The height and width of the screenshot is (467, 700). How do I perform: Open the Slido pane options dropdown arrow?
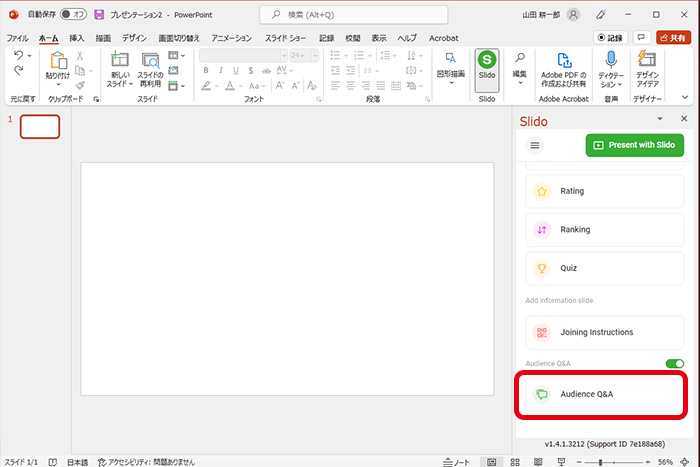pyautogui.click(x=660, y=119)
